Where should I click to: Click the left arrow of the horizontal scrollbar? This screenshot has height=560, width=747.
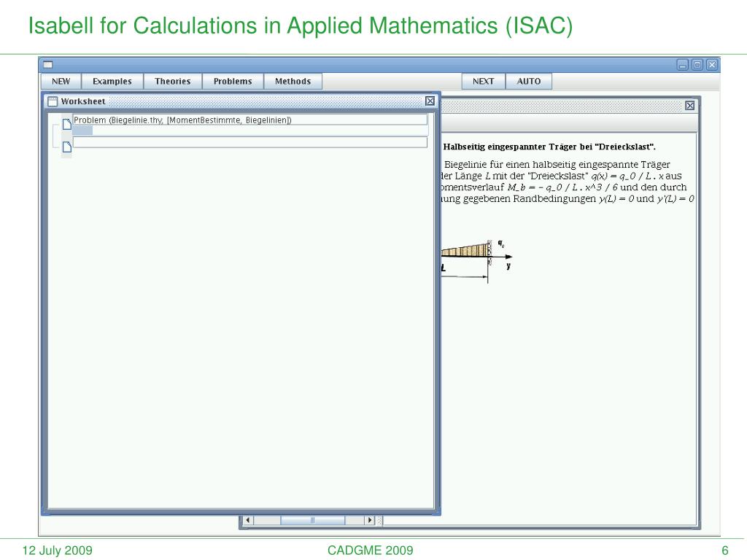[248, 520]
